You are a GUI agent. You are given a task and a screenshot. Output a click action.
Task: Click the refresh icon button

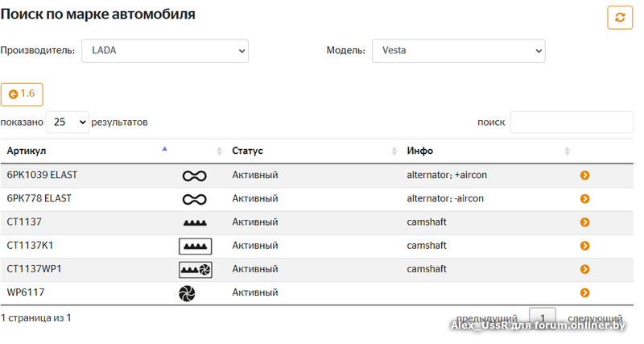(x=620, y=17)
